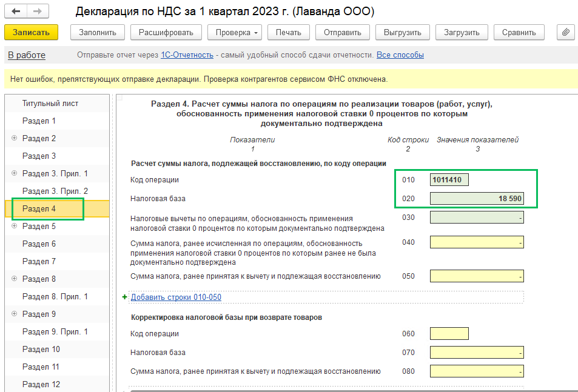The image size is (578, 392).
Task: Go forward with the right arrow button
Action: click(38, 12)
